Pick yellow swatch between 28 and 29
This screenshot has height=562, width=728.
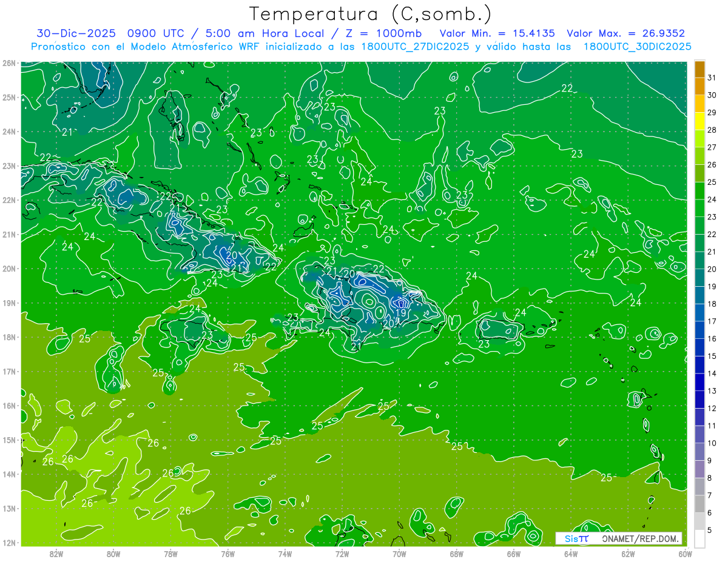[699, 121]
